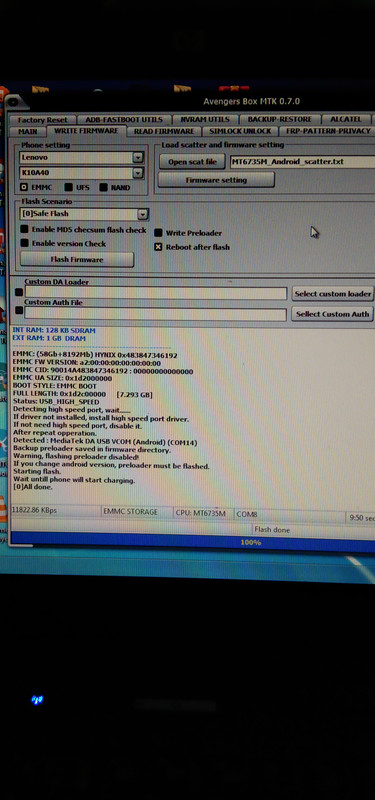Expand the Lenovo brand dropdown
The image size is (375, 800).
pos(138,158)
